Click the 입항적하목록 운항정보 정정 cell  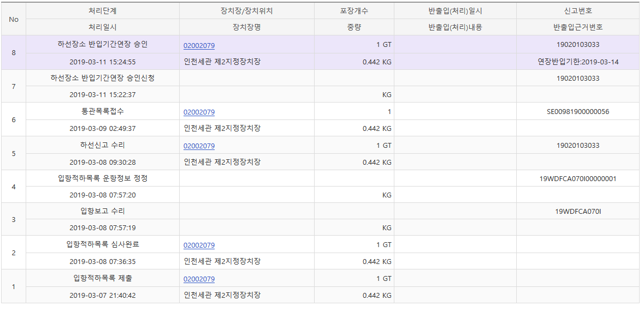tap(102, 178)
